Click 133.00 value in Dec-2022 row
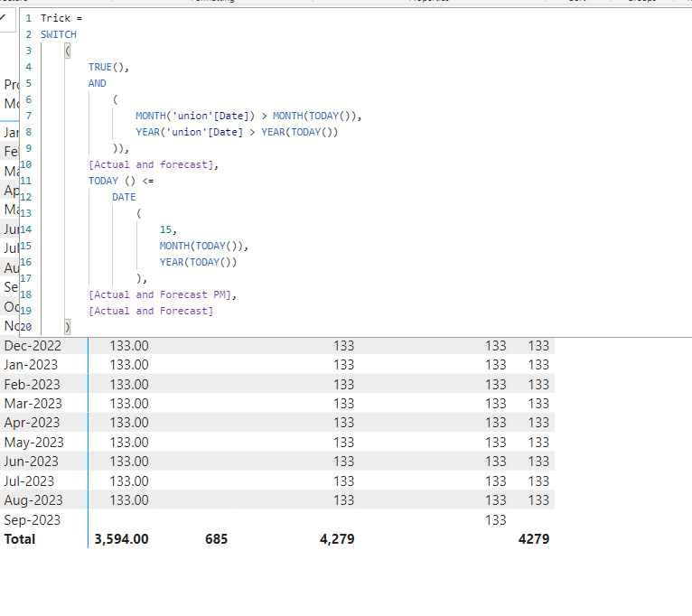This screenshot has height=616, width=692. [x=129, y=346]
